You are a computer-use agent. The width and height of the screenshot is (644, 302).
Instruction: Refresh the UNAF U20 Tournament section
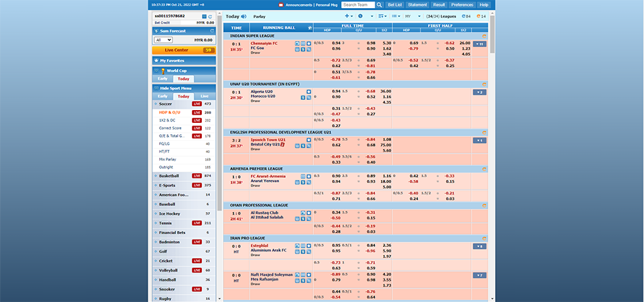point(484,85)
